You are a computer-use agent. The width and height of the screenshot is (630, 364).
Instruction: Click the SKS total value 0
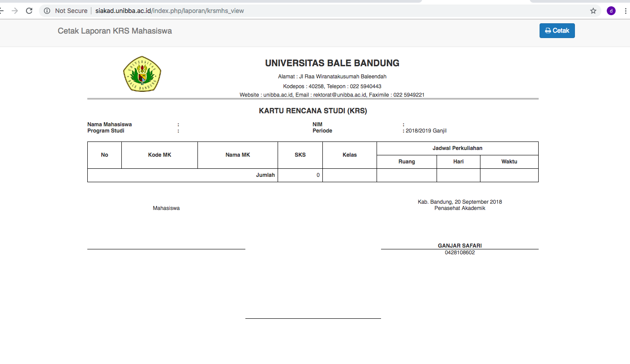point(318,175)
